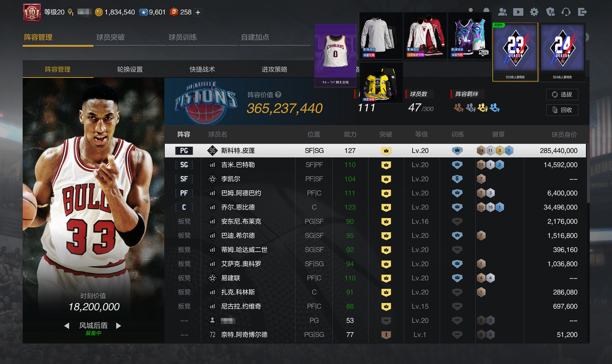This screenshot has width=612, height=364.
Task: Click the gold team bond icon
Action: (483, 108)
